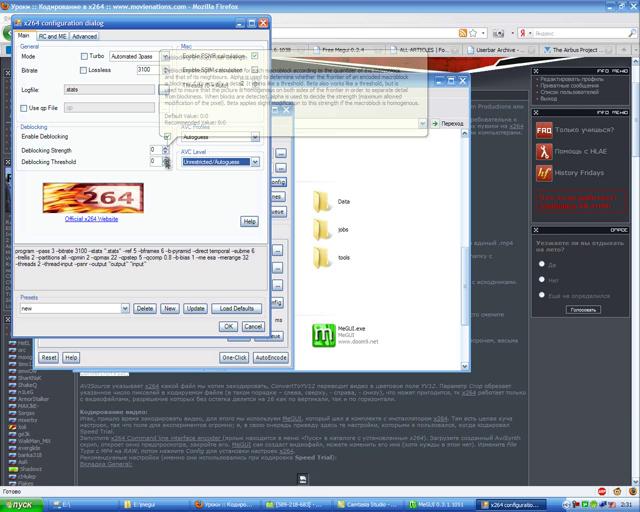The image size is (640, 512).
Task: Check the Use qp File option
Action: coord(24,108)
